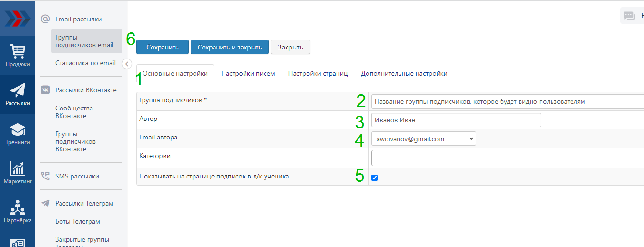Open the Тренинги graduation cap section
The width and height of the screenshot is (644, 247).
click(18, 134)
